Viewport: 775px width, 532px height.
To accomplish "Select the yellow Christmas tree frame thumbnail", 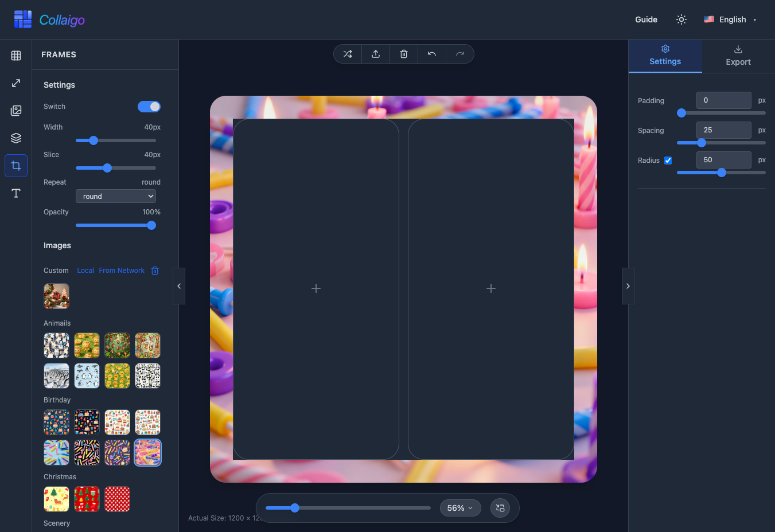I will click(x=56, y=499).
